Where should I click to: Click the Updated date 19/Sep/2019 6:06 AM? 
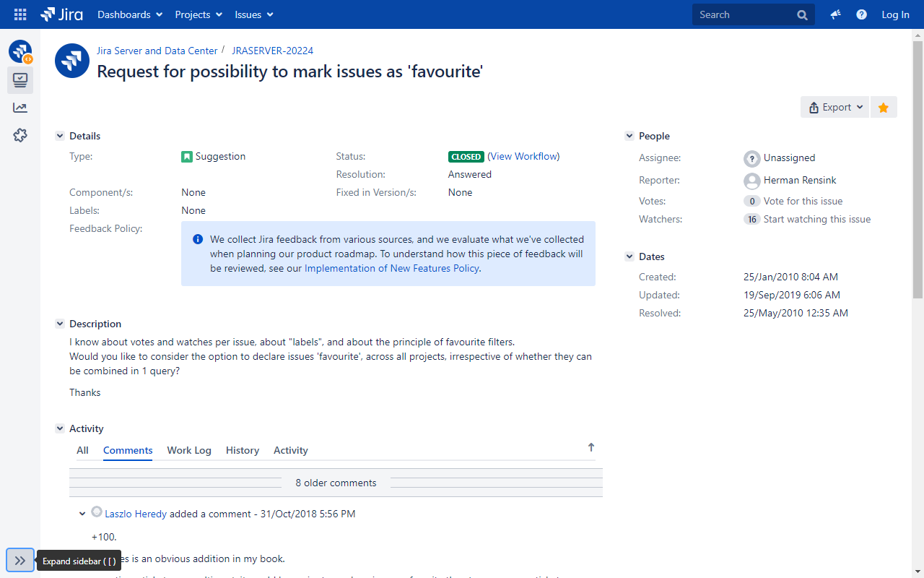(792, 295)
